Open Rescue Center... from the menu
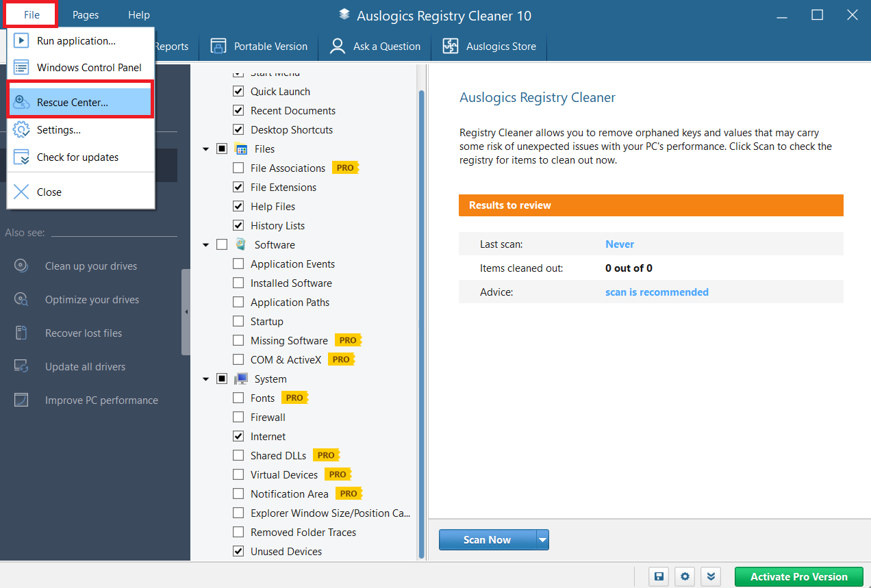Image resolution: width=871 pixels, height=588 pixels. 81,102
